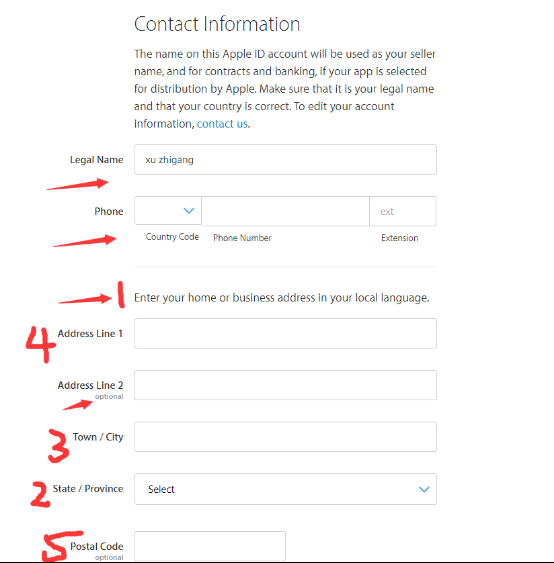Expand the State / Province Select dropdown
554x563 pixels.
(285, 489)
